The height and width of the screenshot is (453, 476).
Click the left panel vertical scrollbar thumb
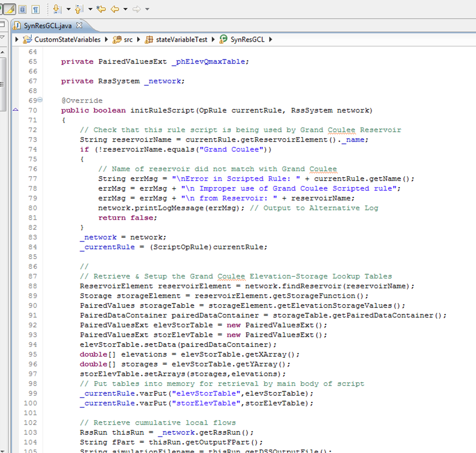tap(3, 84)
